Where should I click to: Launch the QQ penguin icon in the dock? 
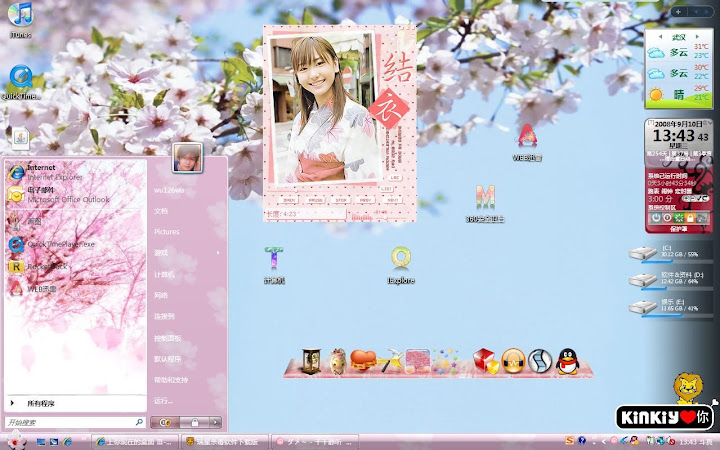568,361
